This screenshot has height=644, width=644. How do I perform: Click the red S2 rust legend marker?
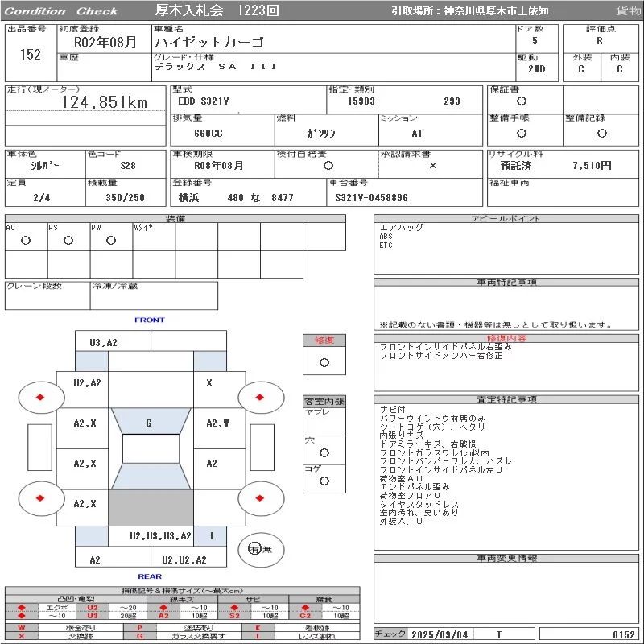pyautogui.click(x=234, y=616)
